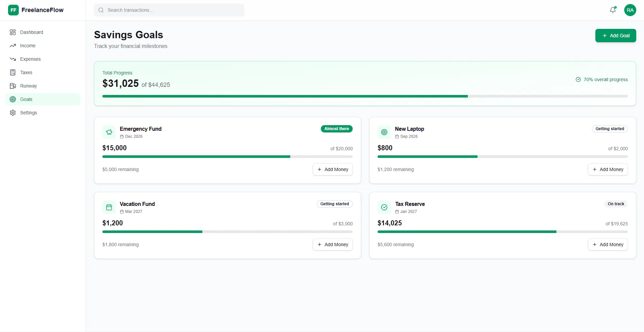Viewport: 644px width, 332px height.
Task: Click the New Laptop title
Action: tap(409, 129)
